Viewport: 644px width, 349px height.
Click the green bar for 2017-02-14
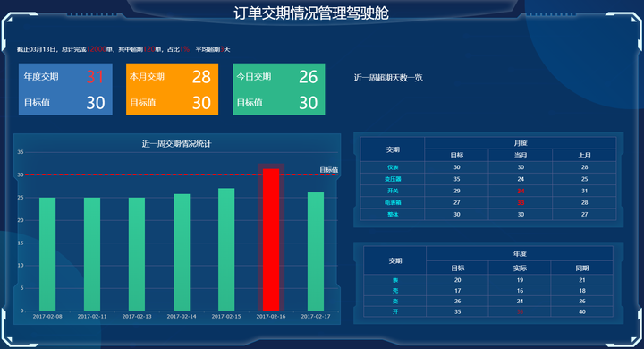click(182, 252)
